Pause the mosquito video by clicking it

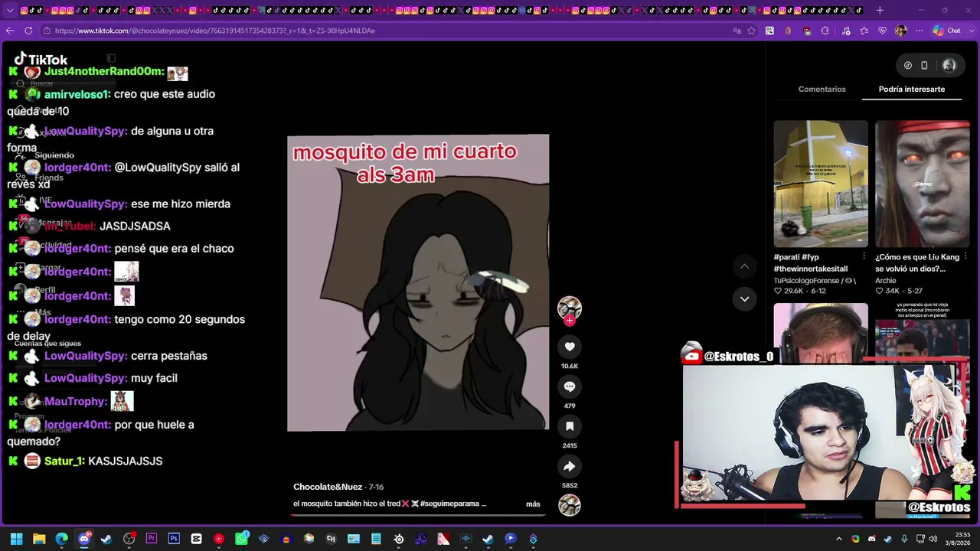pyautogui.click(x=418, y=283)
